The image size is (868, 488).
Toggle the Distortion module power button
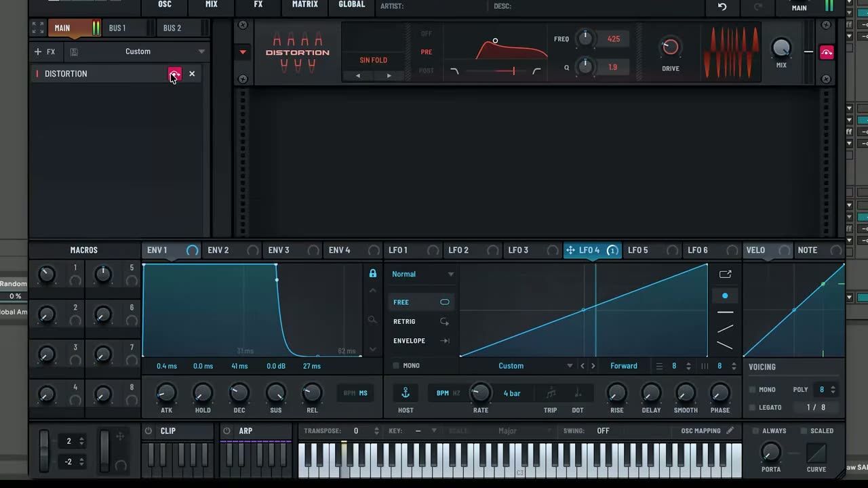(x=827, y=52)
